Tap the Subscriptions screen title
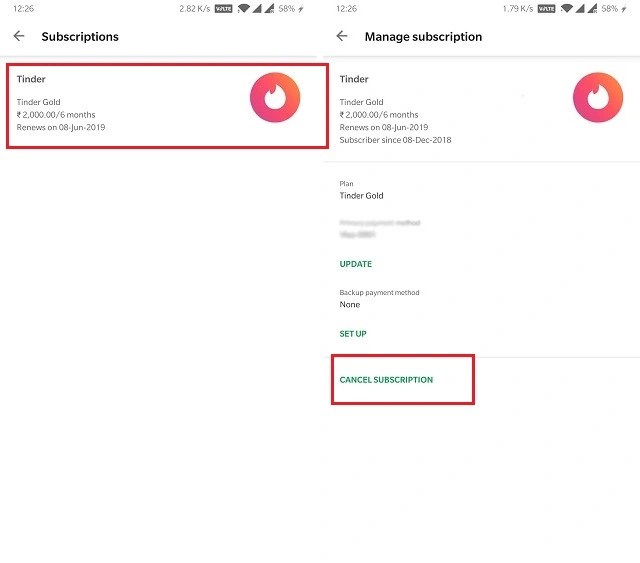Image resolution: width=640 pixels, height=563 pixels. [x=80, y=37]
